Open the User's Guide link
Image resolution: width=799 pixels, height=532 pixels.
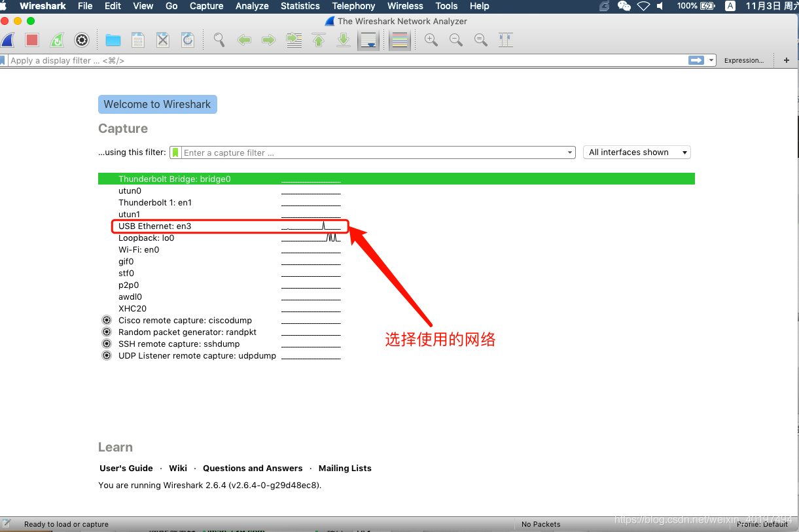click(126, 469)
